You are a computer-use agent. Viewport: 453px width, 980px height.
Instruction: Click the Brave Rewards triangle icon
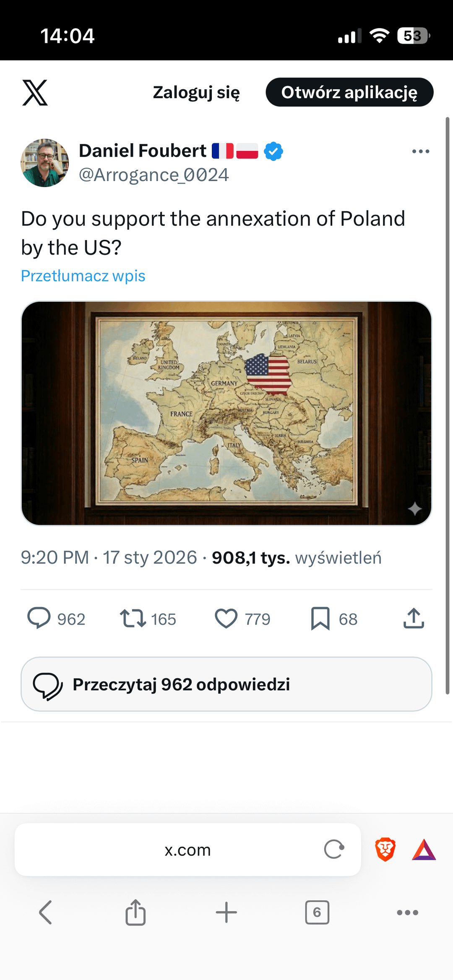coord(424,850)
